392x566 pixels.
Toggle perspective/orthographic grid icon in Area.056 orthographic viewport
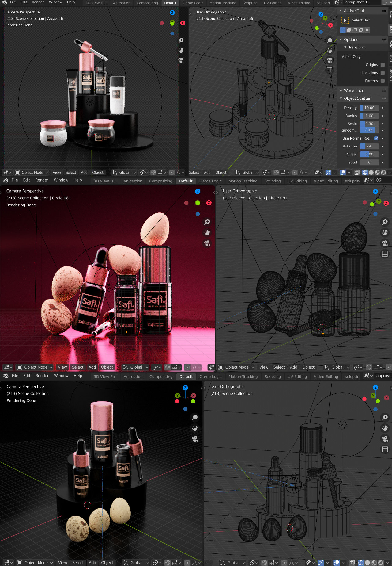(x=330, y=70)
